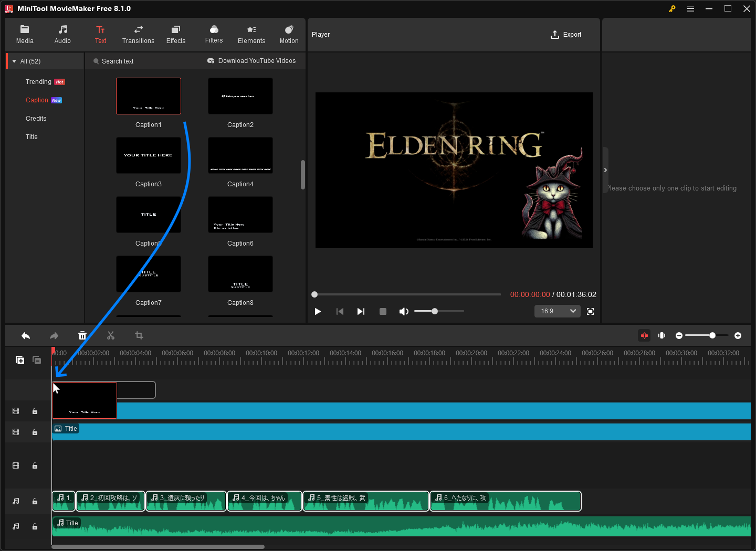
Task: Click the Split scissors icon
Action: (111, 336)
